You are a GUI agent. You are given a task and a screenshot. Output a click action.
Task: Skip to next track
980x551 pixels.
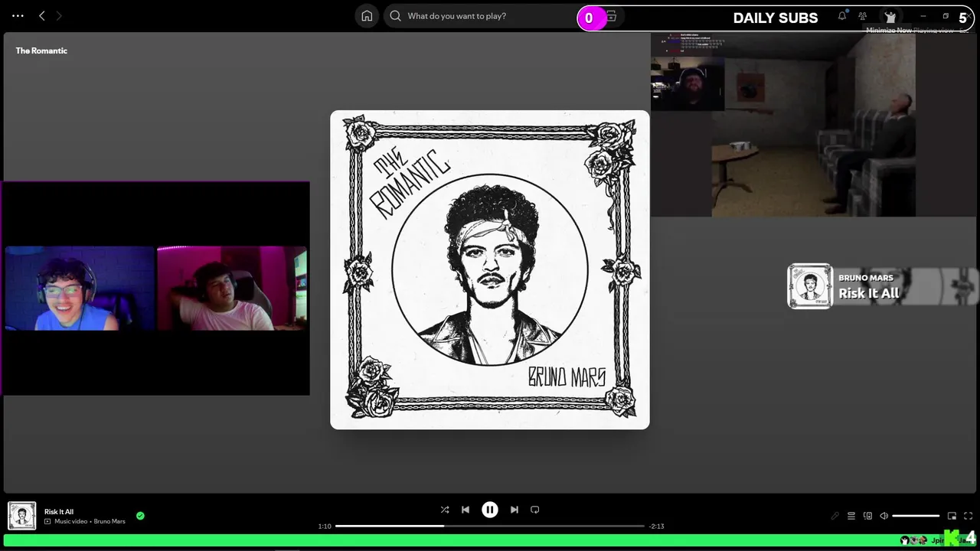tap(514, 510)
